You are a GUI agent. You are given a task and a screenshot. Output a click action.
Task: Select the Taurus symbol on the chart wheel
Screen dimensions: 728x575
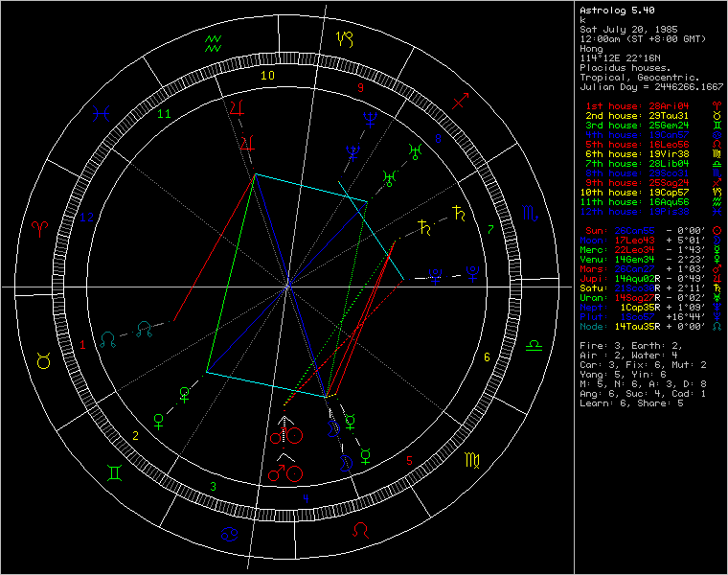click(x=43, y=359)
